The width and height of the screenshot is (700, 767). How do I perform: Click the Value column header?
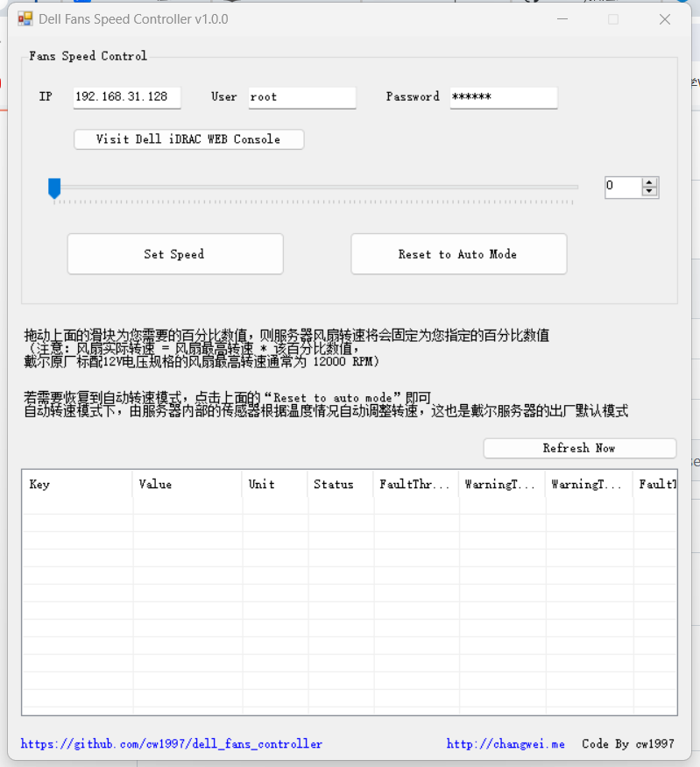(187, 484)
